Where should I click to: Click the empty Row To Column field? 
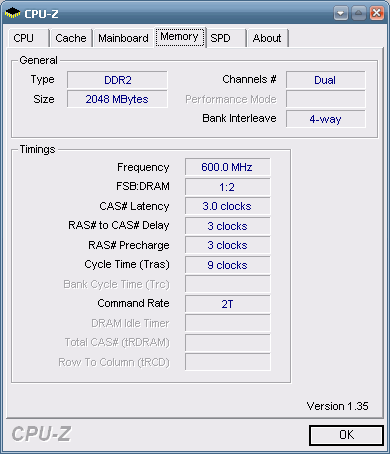(x=228, y=362)
